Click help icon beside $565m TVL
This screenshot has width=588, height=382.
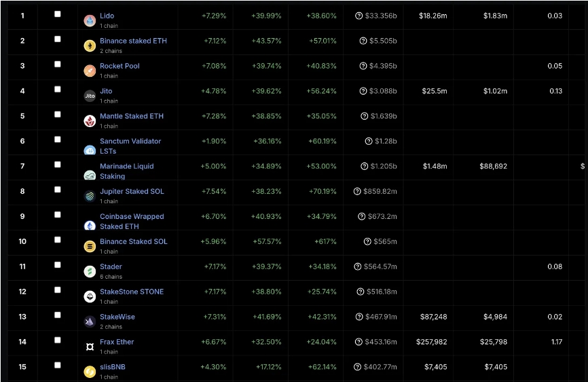pyautogui.click(x=367, y=242)
